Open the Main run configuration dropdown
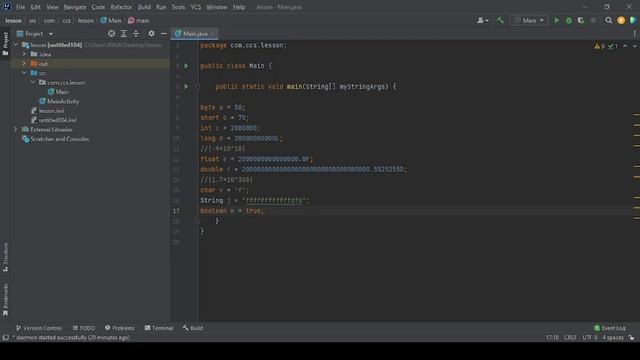640x360 pixels. pyautogui.click(x=529, y=20)
